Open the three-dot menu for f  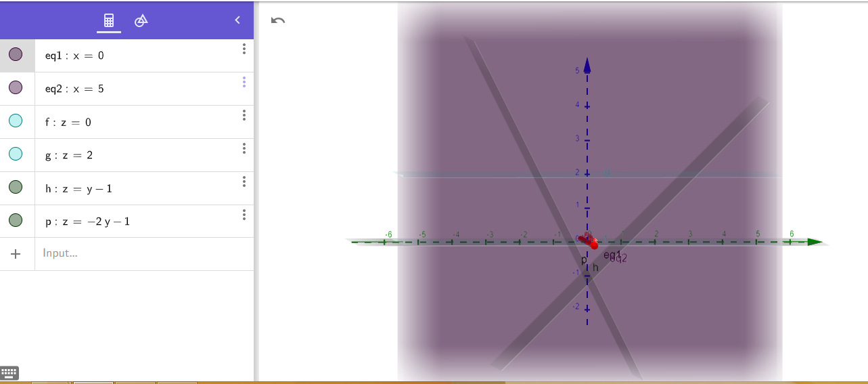[x=244, y=115]
